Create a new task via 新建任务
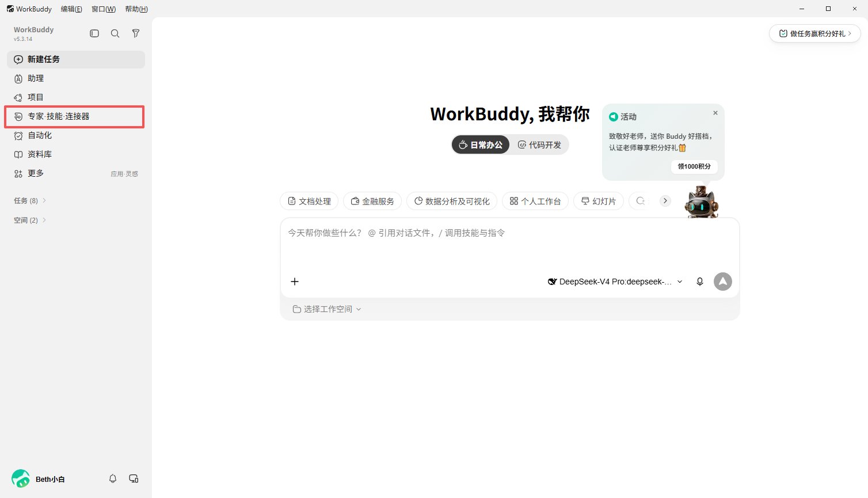This screenshot has width=868, height=498. (x=76, y=59)
